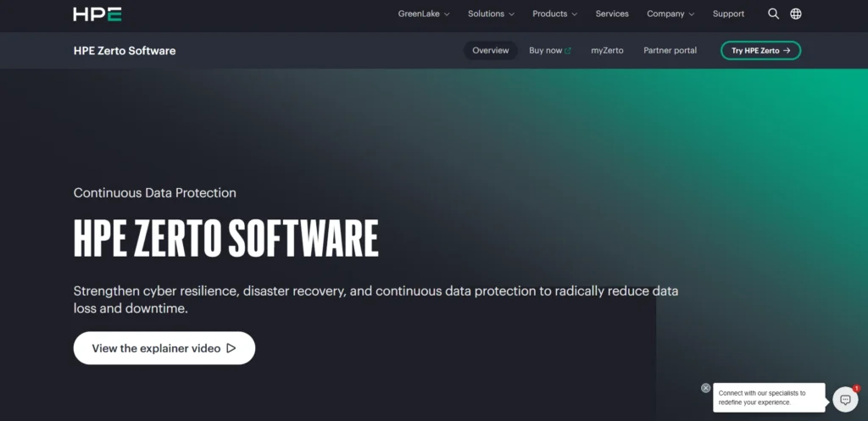Click Try HPE Zerto button
Image resolution: width=868 pixels, height=421 pixels.
tap(760, 50)
